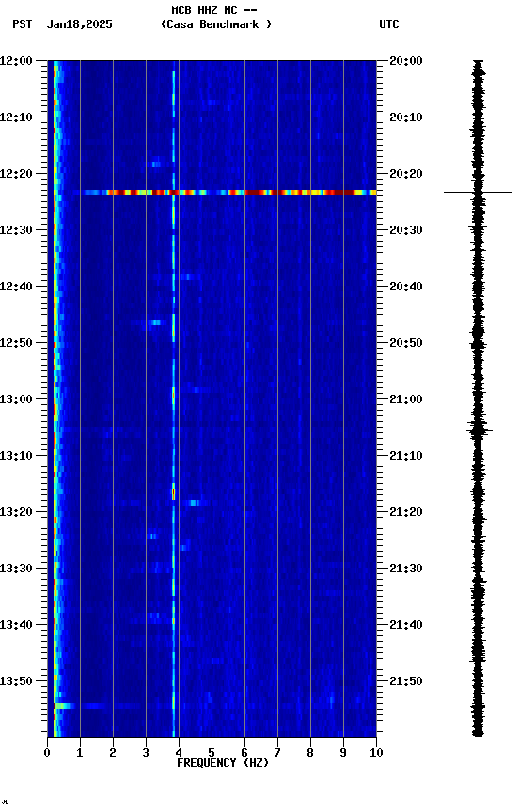Click the '7' frequency axis tick label

coord(277,753)
